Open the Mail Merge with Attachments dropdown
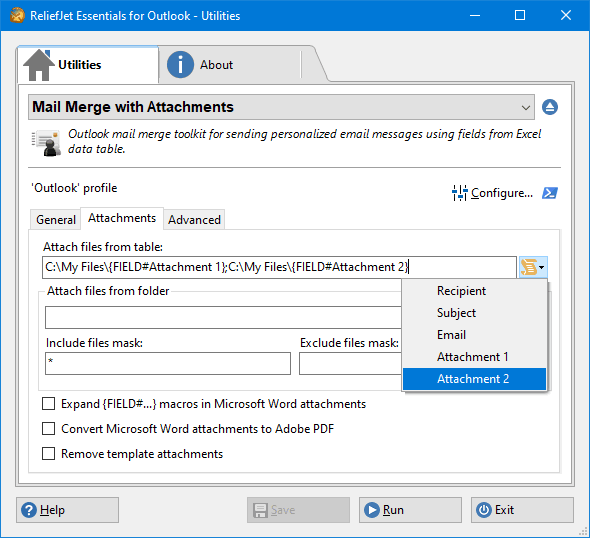 click(x=281, y=107)
